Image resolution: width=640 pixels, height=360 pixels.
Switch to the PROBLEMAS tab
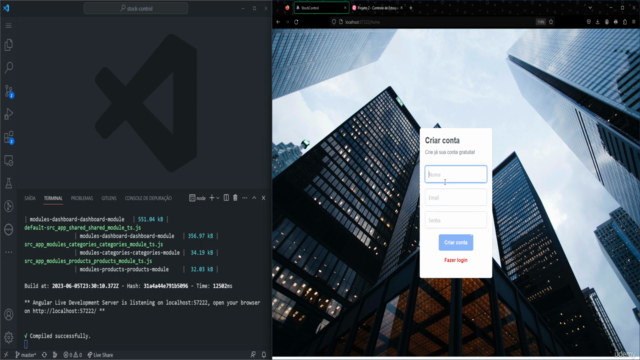click(x=82, y=198)
